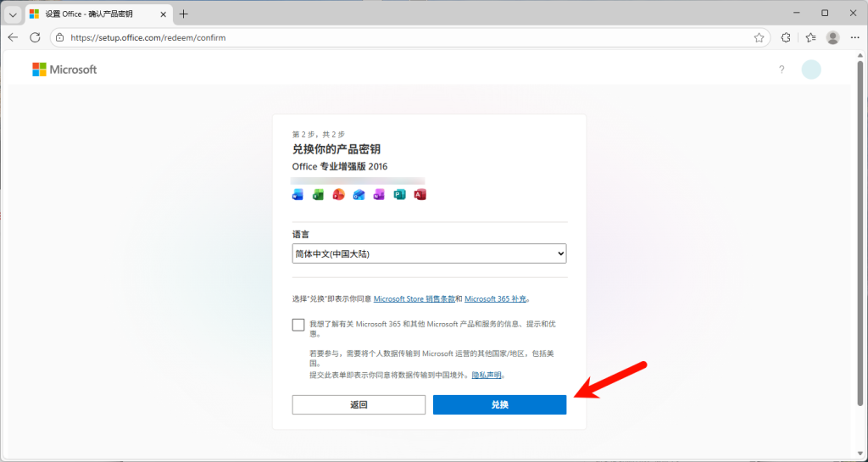Tick the Microsoft 365 information offers checkbox

tap(298, 325)
